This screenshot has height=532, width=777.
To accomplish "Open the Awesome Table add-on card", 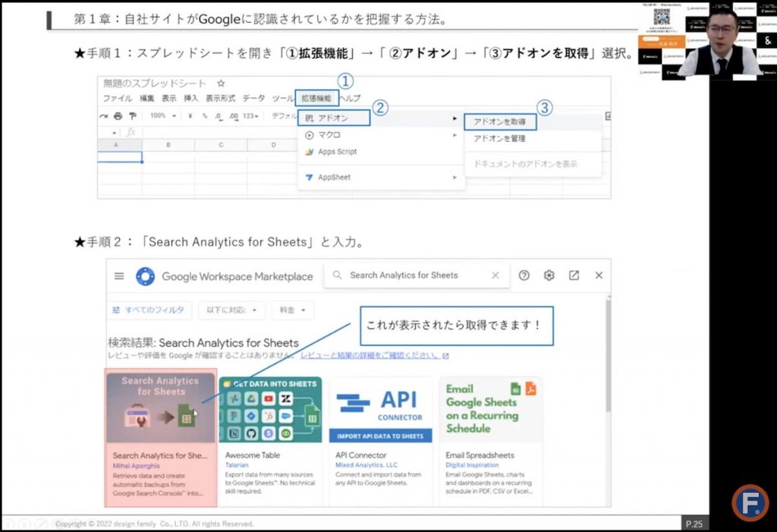I will coord(270,441).
